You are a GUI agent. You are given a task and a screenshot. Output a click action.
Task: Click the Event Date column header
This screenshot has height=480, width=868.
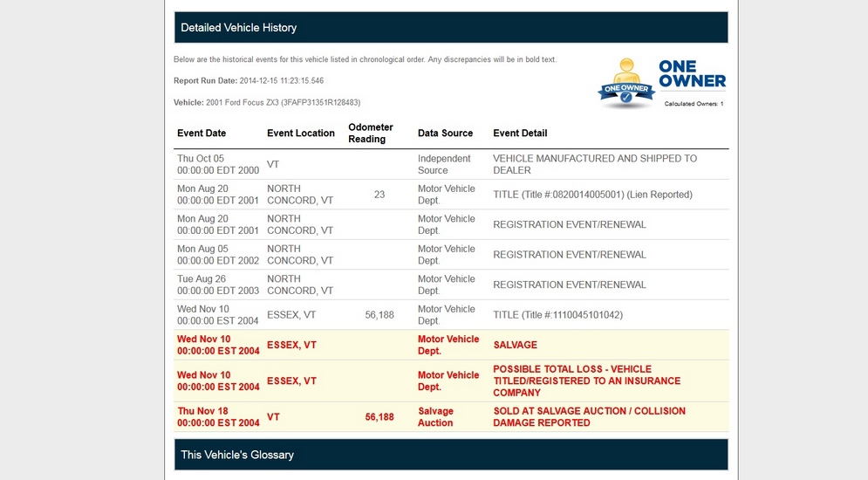point(202,134)
